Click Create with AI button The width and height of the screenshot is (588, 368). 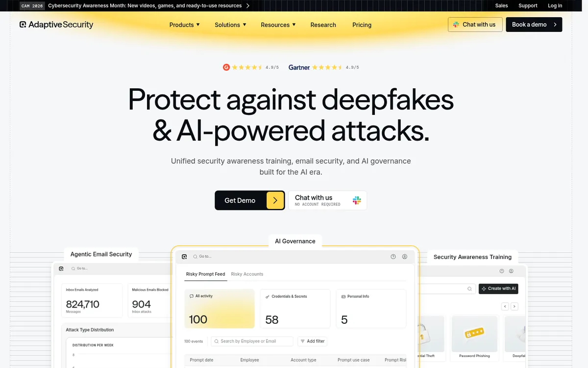pyautogui.click(x=498, y=289)
